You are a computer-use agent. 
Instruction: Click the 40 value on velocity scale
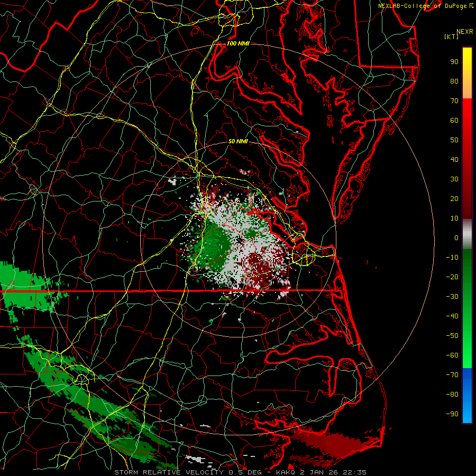point(454,159)
